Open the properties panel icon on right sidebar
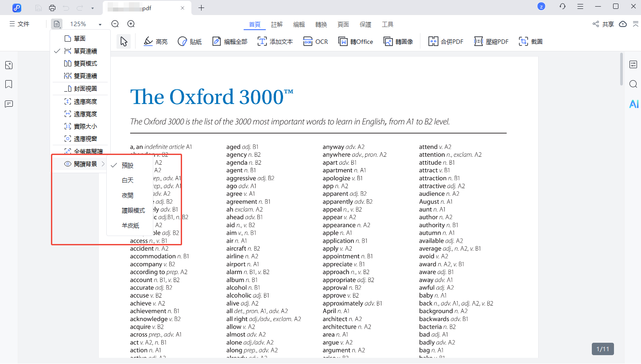 [633, 65]
